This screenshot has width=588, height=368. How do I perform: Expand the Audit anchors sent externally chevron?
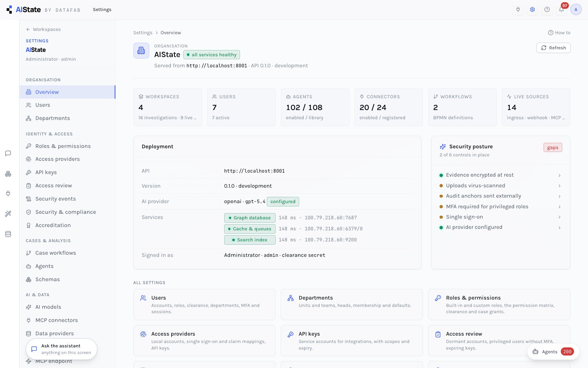pyautogui.click(x=559, y=196)
